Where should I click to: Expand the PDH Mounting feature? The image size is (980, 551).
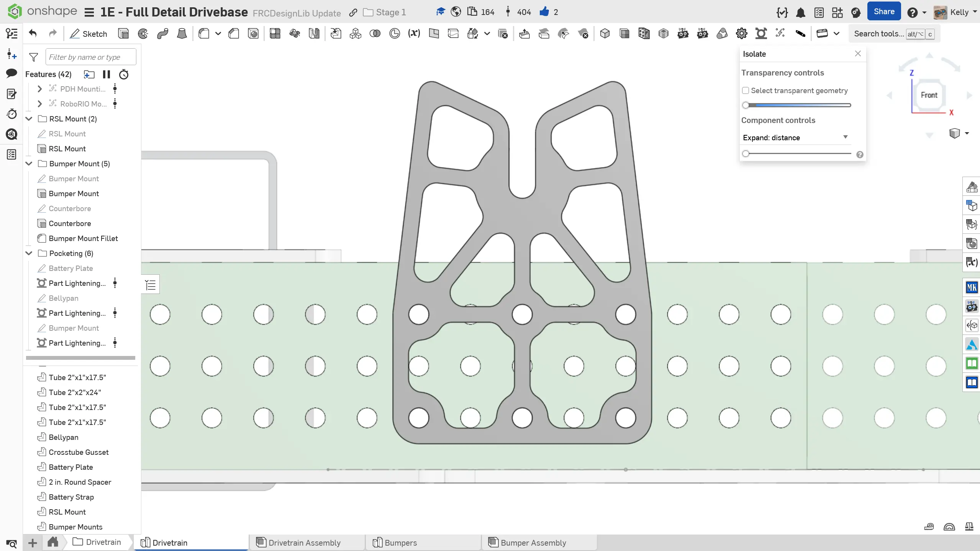coord(39,89)
